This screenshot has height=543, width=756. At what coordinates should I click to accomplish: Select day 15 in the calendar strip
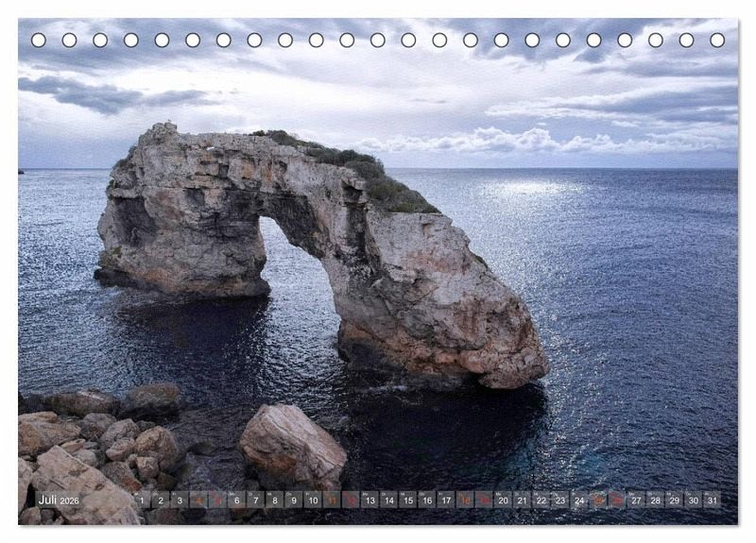click(408, 500)
